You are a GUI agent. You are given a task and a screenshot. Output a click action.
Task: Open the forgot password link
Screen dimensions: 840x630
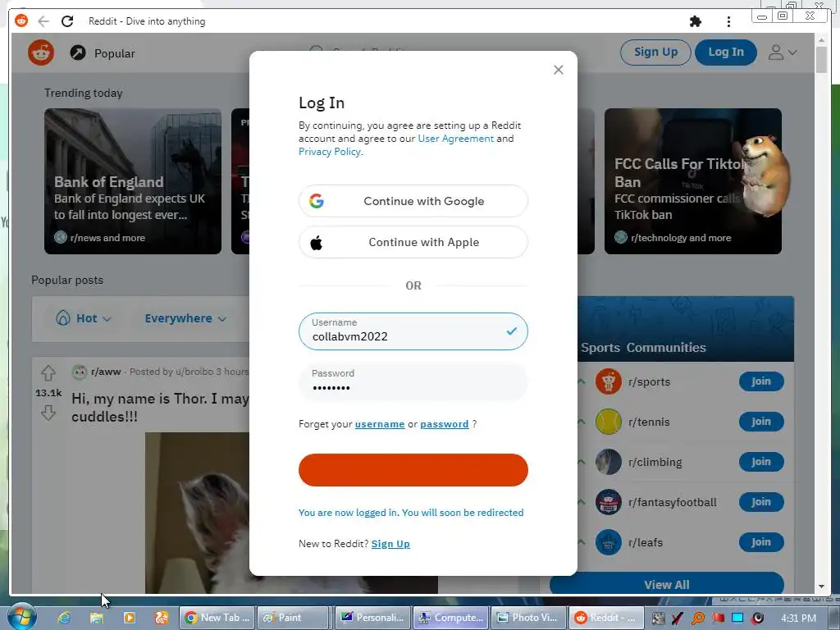click(444, 424)
